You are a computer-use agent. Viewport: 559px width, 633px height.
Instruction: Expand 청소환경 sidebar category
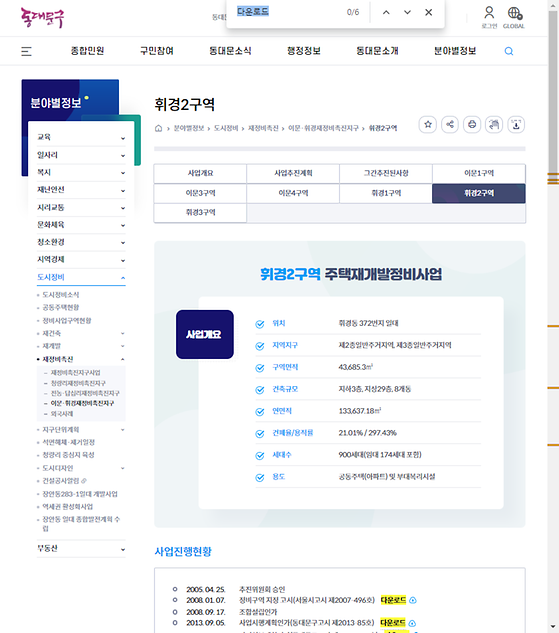click(x=81, y=242)
